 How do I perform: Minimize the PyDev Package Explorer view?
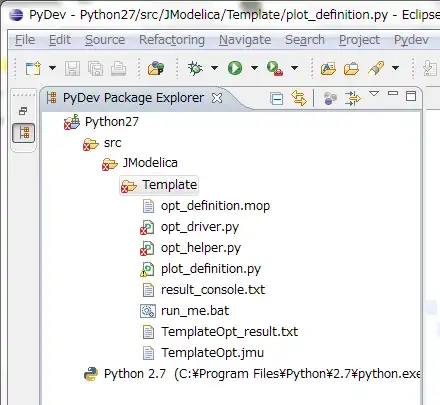pyautogui.click(x=393, y=93)
